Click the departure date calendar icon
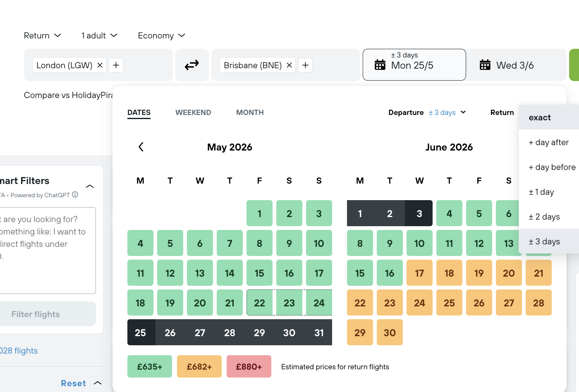The image size is (579, 392). point(380,65)
